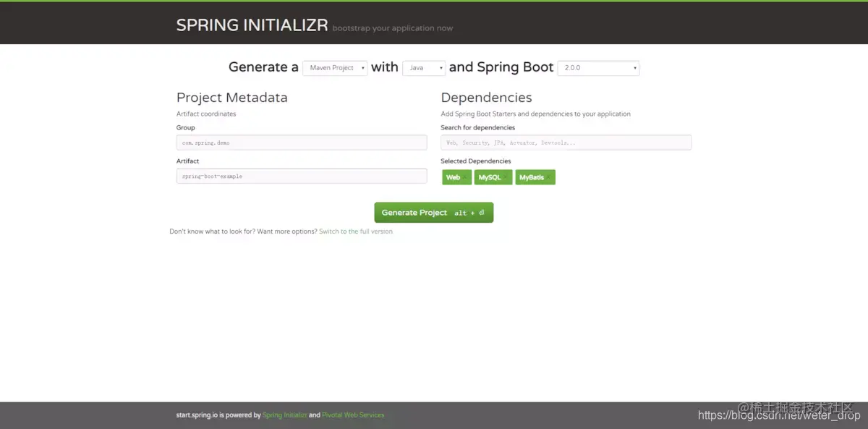
Task: Click the Generate Project button
Action: (x=434, y=213)
